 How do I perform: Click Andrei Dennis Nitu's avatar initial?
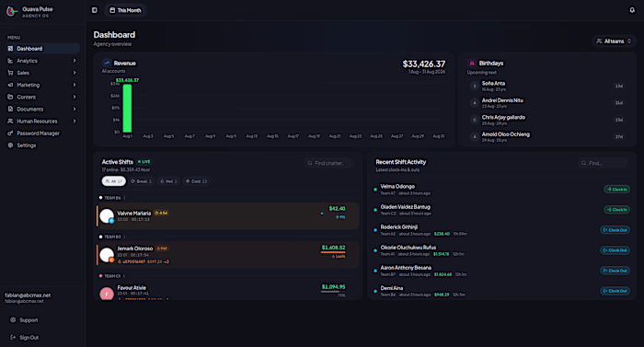pos(475,103)
